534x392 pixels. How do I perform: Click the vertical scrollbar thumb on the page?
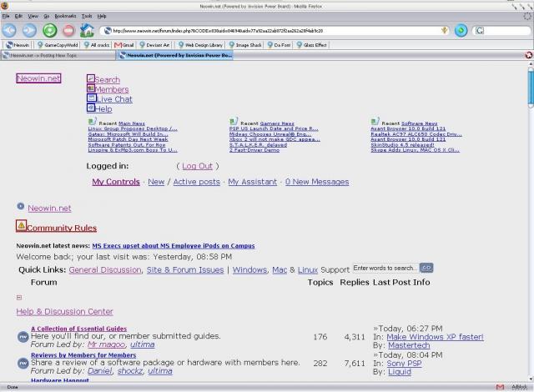[531, 87]
